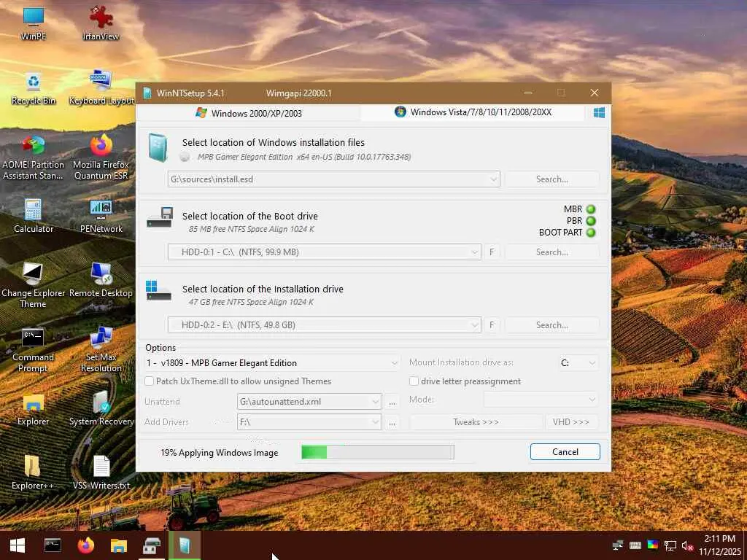Click the BOOT PART green status indicator
Screen dimensions: 747x560
coord(591,233)
